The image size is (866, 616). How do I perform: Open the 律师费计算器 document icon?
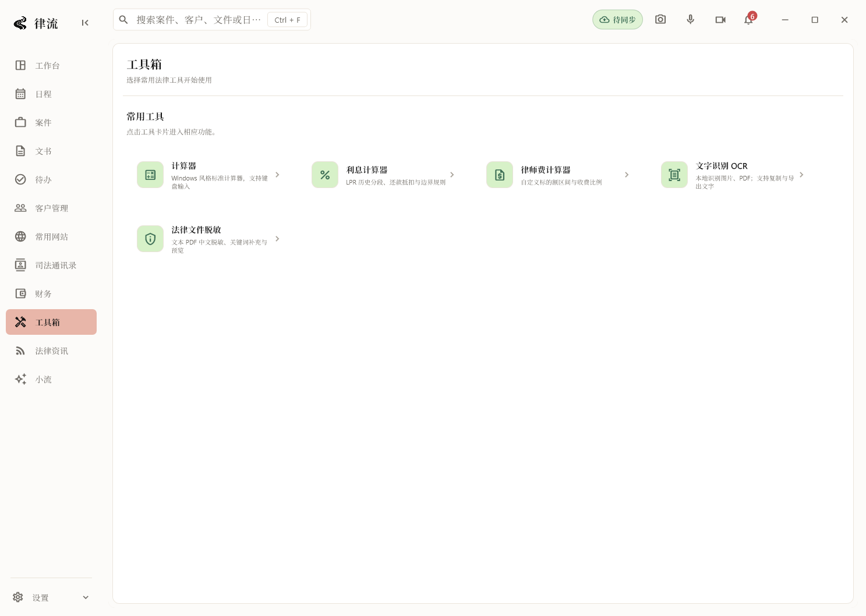coord(500,175)
